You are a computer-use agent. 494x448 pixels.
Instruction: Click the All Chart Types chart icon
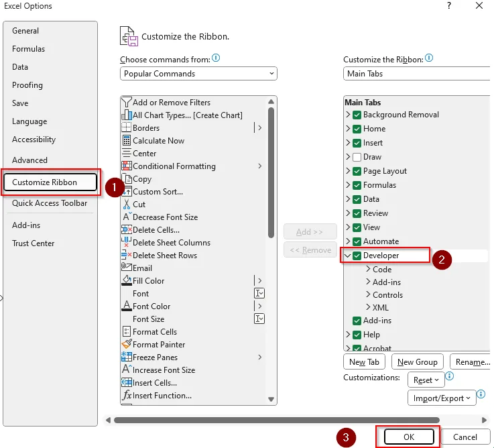pos(126,115)
